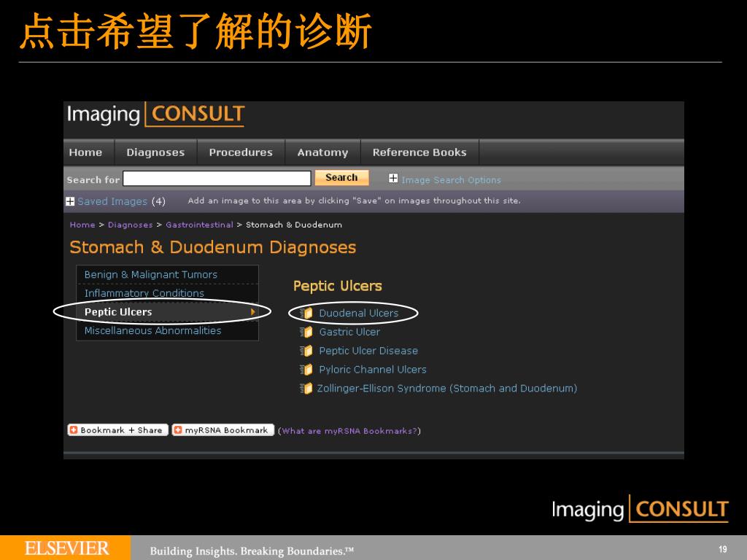This screenshot has width=747, height=560.
Task: Select Benign & Malignant Tumors category
Action: pos(168,275)
